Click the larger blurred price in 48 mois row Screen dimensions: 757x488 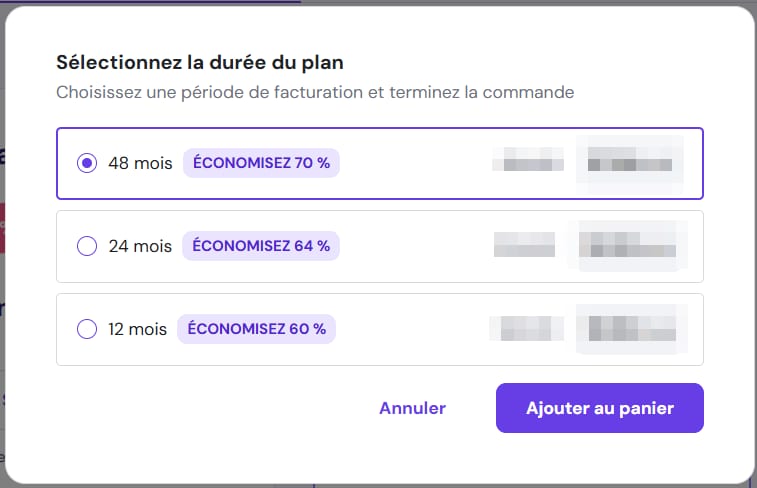(x=630, y=162)
